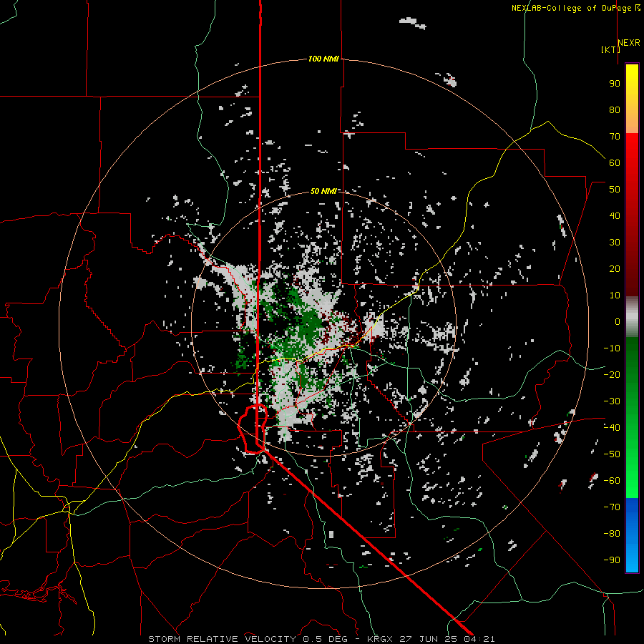Click the -30 scale value
The height and width of the screenshot is (644, 644).
point(612,401)
